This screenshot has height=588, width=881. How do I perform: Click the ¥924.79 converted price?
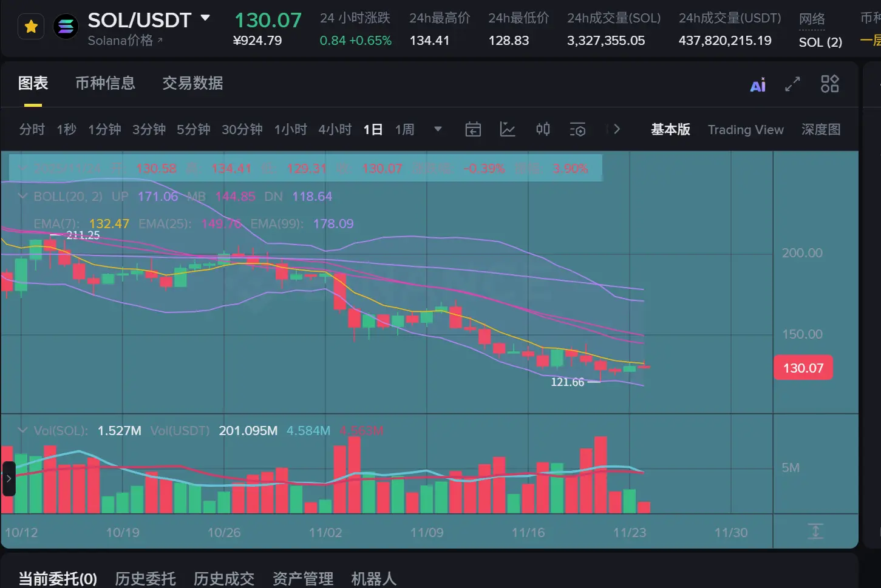(257, 41)
